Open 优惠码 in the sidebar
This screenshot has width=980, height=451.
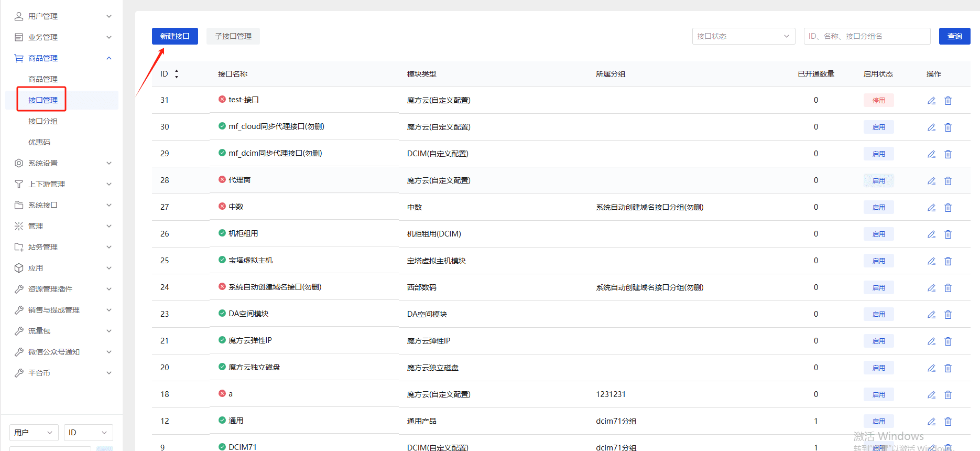(x=39, y=142)
